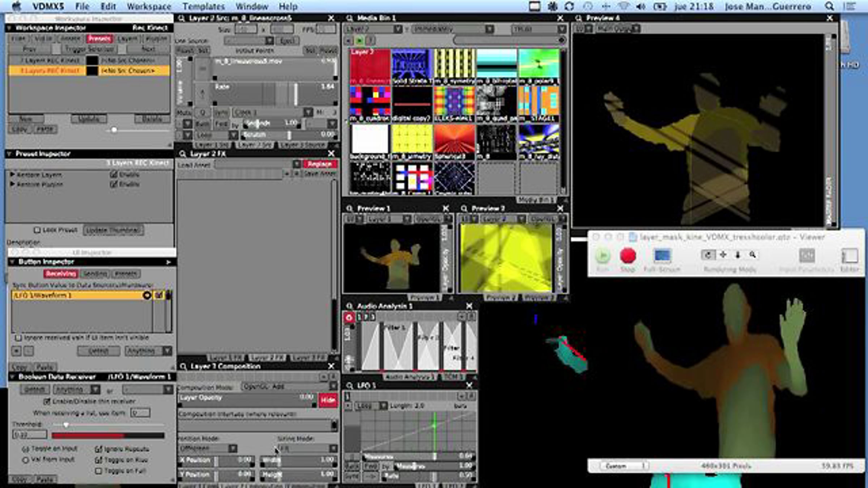Open the Editor from the Viewer toolbar

tap(850, 256)
